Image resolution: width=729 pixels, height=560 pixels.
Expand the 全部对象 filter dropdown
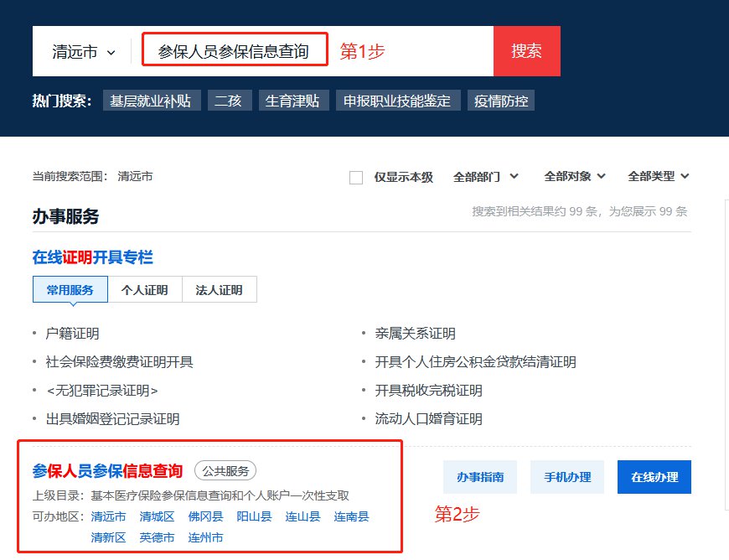[x=574, y=177]
